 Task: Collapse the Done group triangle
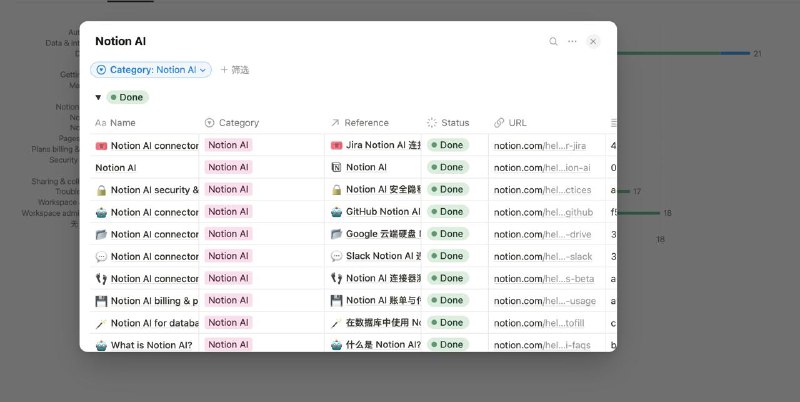point(98,97)
